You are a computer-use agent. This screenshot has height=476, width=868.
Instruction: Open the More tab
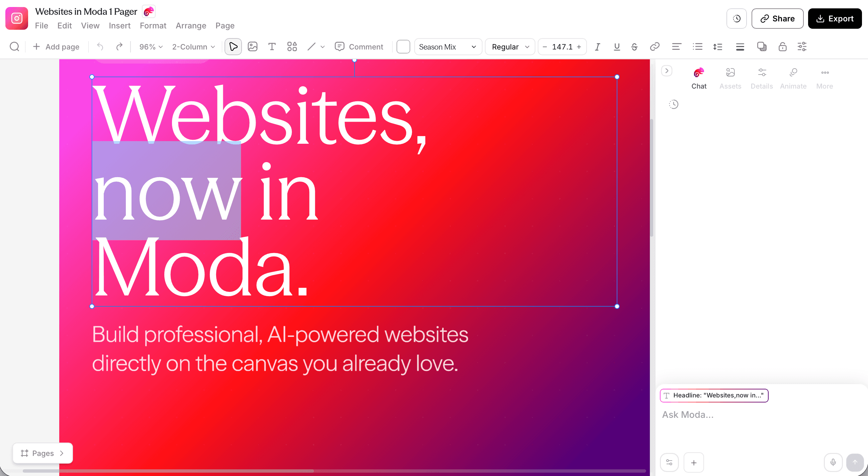click(824, 78)
